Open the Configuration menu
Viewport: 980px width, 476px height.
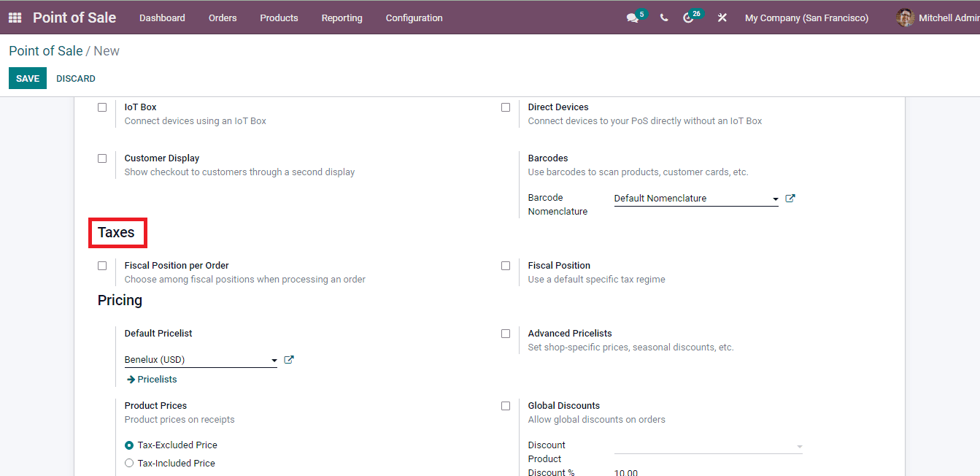414,18
